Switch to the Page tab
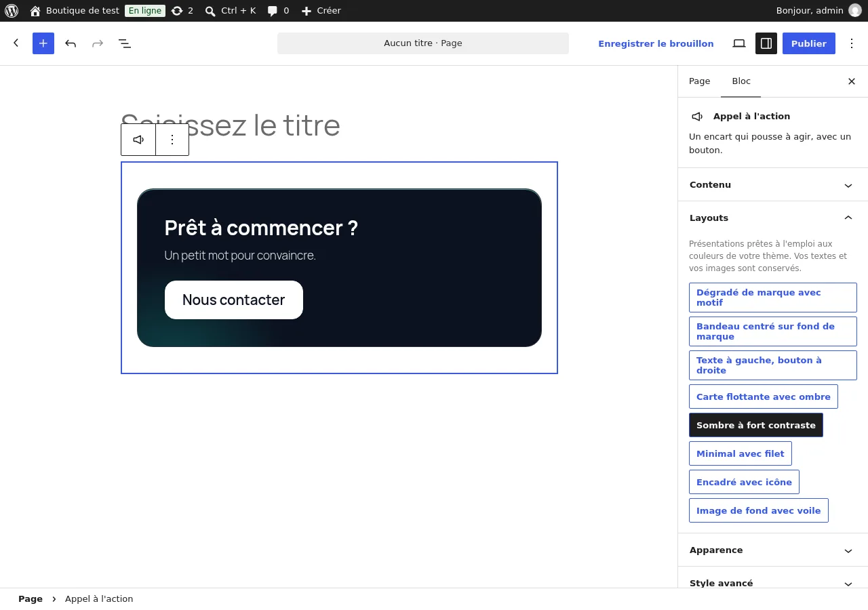 click(700, 81)
